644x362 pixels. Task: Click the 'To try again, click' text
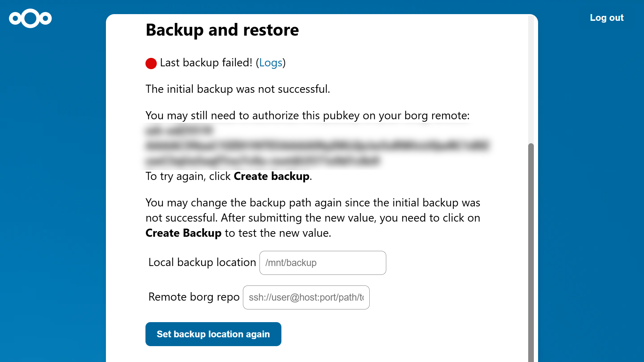click(188, 176)
